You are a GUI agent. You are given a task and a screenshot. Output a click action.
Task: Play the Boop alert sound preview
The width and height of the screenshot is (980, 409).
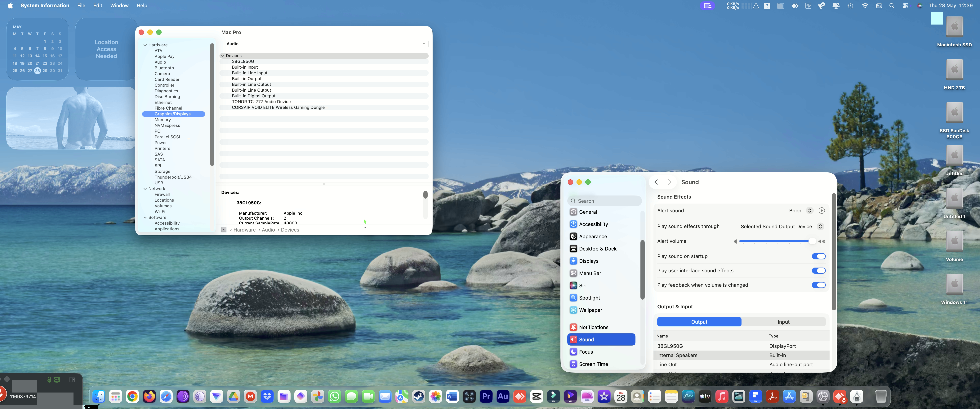click(821, 211)
